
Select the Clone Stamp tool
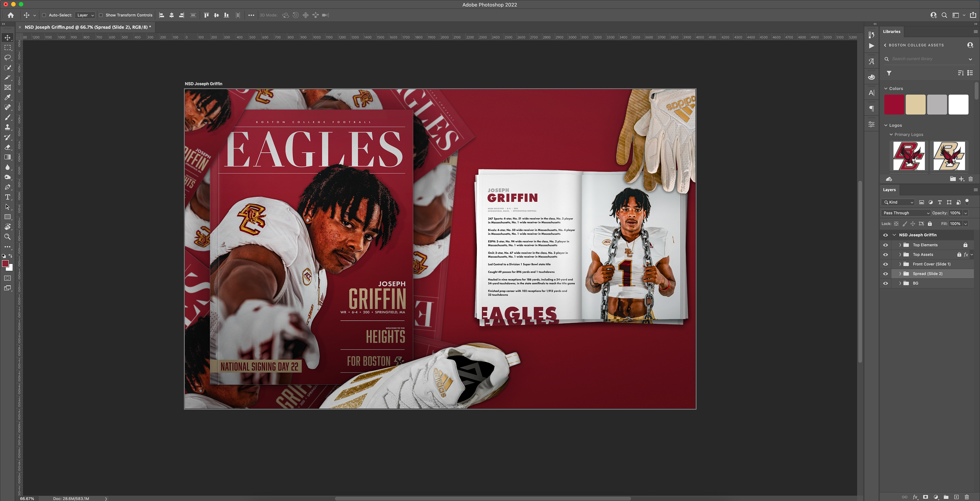tap(8, 127)
